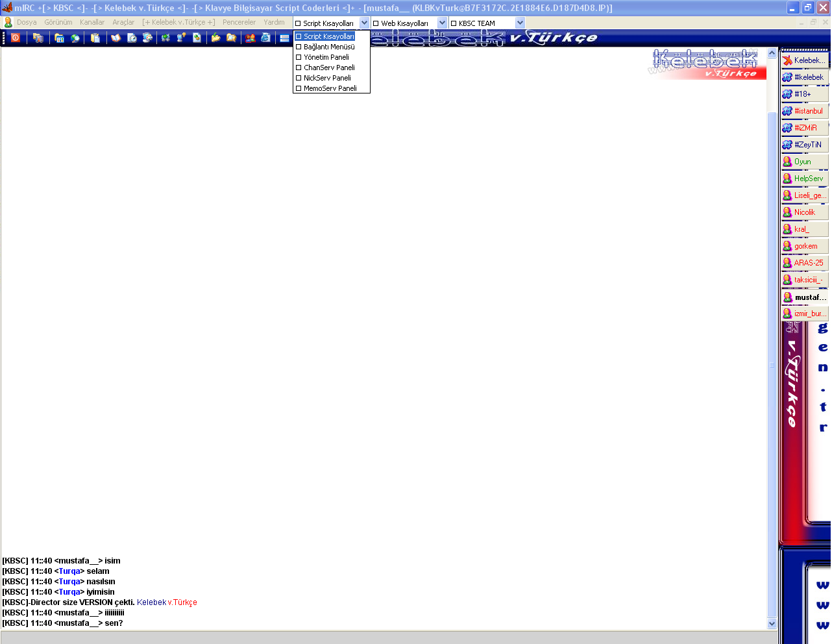Switch to the #kelebek channel button
Image resolution: width=832 pixels, height=644 pixels.
click(x=805, y=77)
